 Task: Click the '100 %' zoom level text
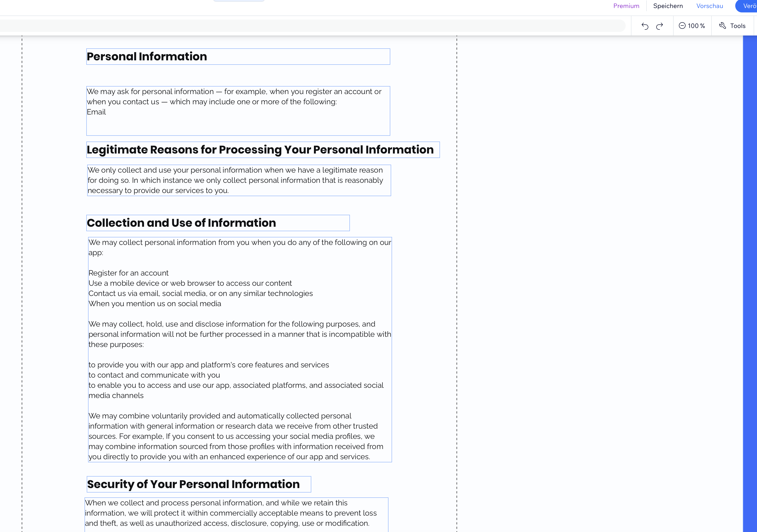(x=696, y=26)
